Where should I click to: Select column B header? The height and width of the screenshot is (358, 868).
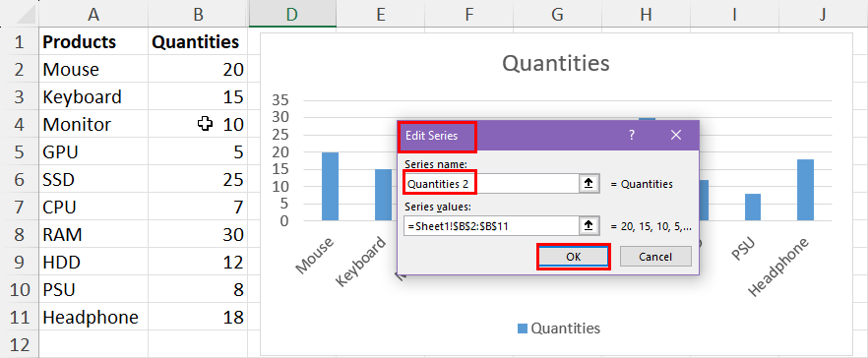[198, 15]
